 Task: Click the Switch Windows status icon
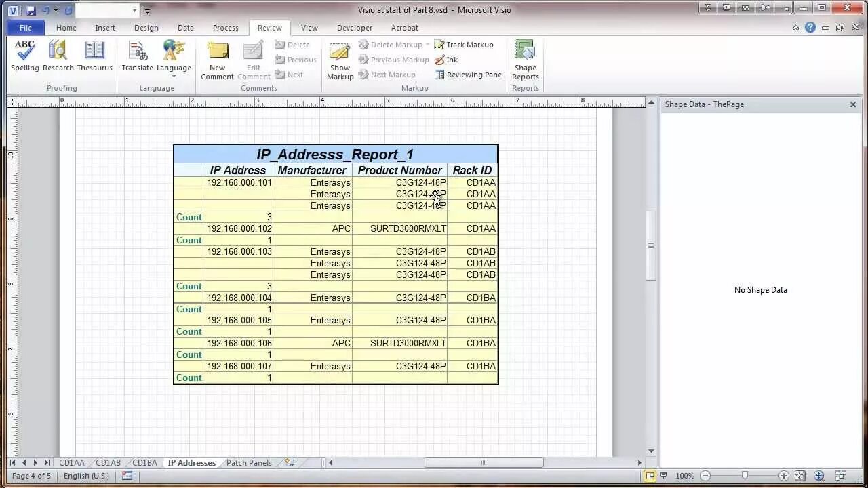point(841,476)
